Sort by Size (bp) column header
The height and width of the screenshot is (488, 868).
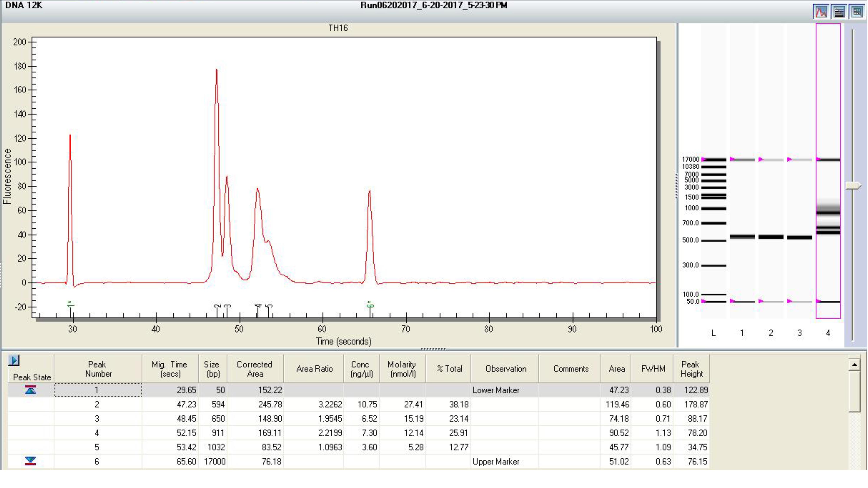pyautogui.click(x=213, y=369)
